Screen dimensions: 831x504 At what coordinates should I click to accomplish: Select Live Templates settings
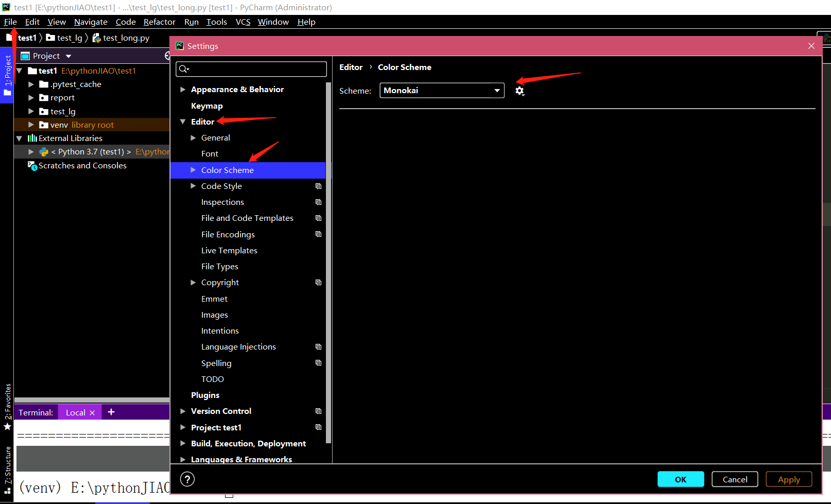tap(229, 251)
